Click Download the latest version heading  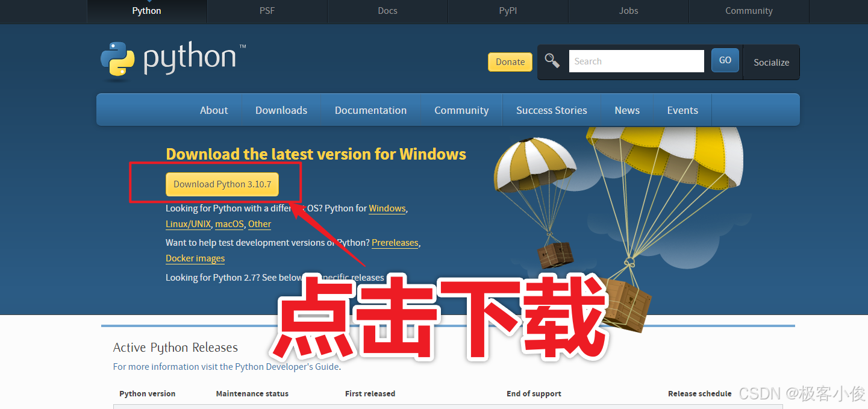pos(316,154)
